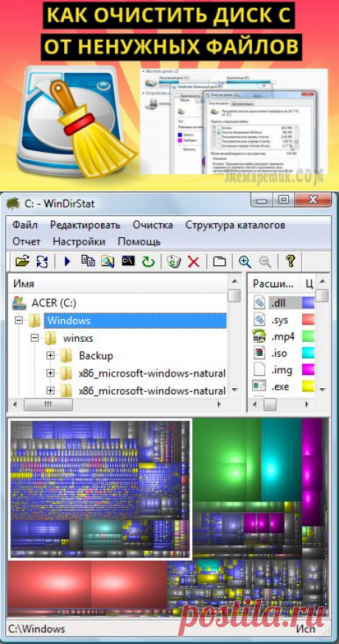The image size is (339, 644).
Task: Click the ACER (C:) drive icon
Action: pyautogui.click(x=19, y=303)
